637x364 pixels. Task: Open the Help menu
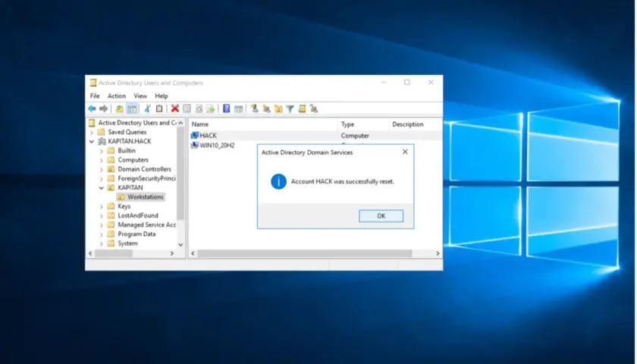click(x=162, y=96)
